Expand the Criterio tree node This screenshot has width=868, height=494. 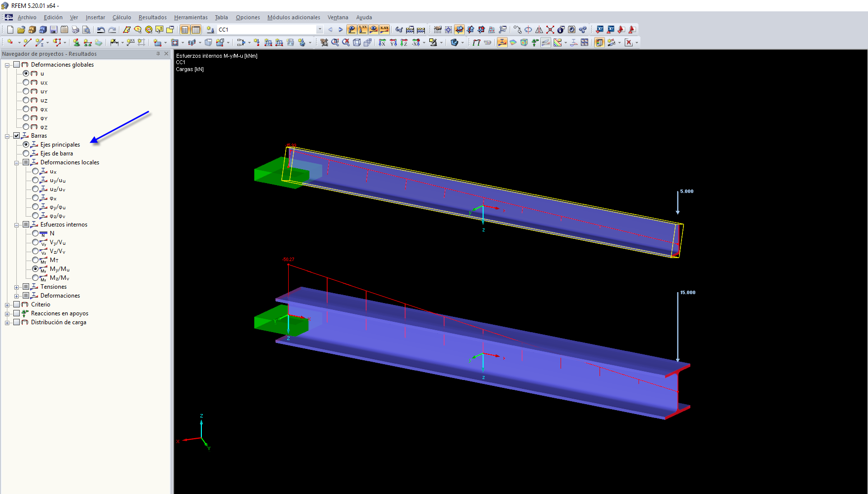tap(7, 304)
